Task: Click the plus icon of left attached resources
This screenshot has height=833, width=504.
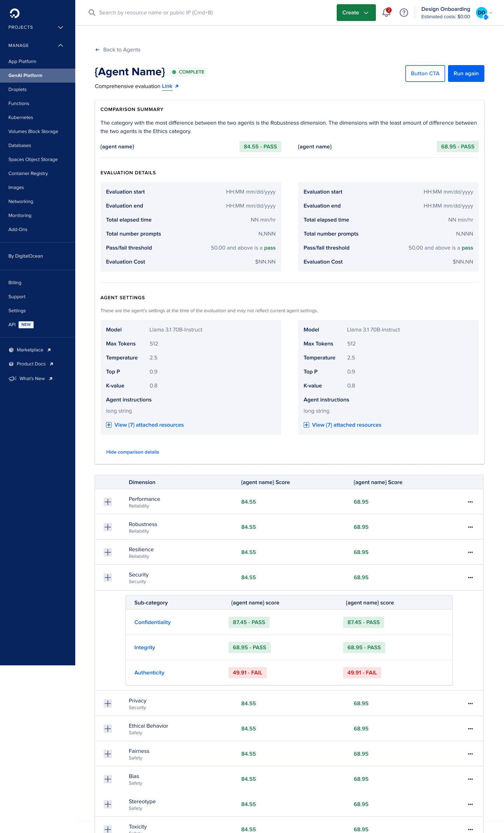Action: (109, 425)
